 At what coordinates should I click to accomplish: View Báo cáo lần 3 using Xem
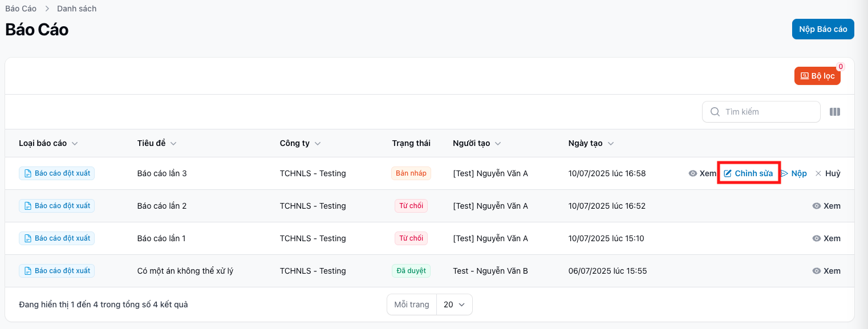coord(702,173)
